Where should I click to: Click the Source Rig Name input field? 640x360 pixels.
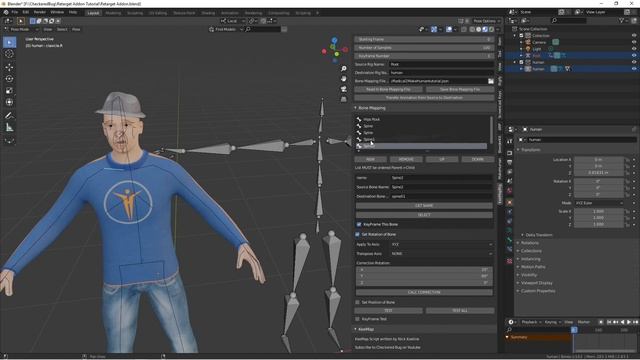[441, 64]
